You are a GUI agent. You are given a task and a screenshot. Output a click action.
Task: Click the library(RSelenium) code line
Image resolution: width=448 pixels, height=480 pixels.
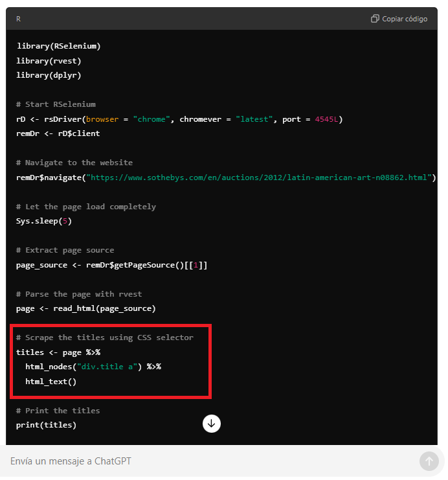(58, 46)
